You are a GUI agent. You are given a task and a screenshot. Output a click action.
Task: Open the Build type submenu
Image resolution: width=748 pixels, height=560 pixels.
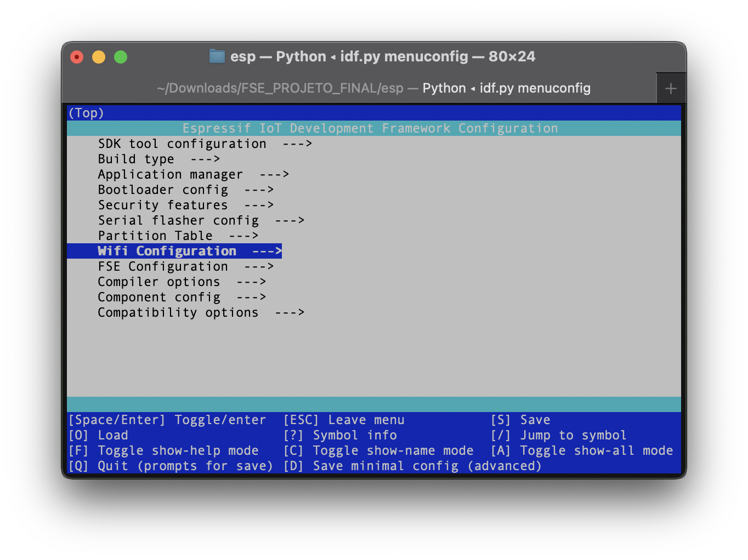pyautogui.click(x=158, y=159)
